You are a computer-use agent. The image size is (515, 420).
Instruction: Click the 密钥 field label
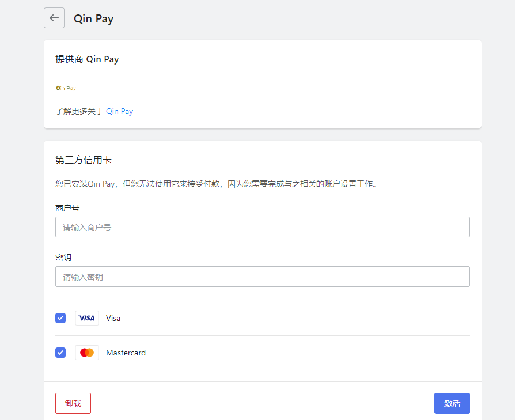pos(63,258)
